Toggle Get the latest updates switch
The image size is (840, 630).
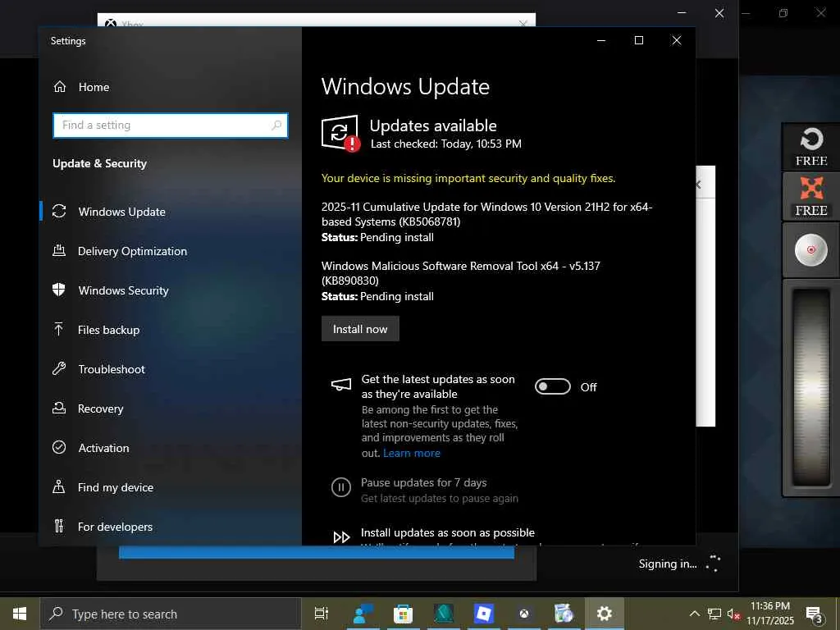552,386
